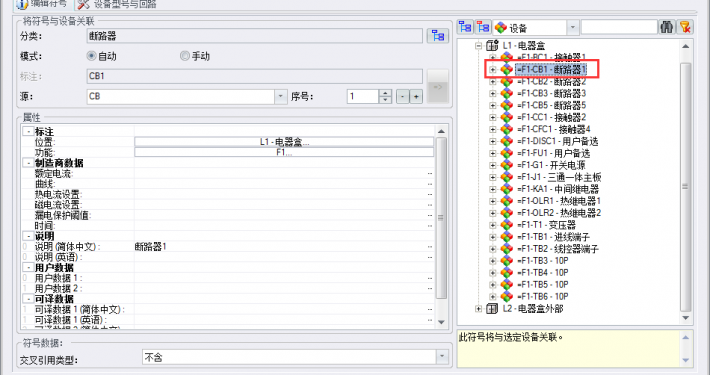Click the clear filter funnel icon

coord(685,27)
